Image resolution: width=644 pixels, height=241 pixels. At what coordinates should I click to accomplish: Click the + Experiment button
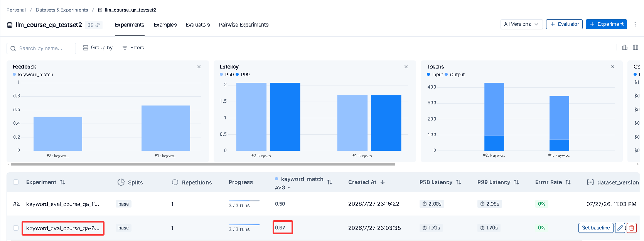point(606,24)
